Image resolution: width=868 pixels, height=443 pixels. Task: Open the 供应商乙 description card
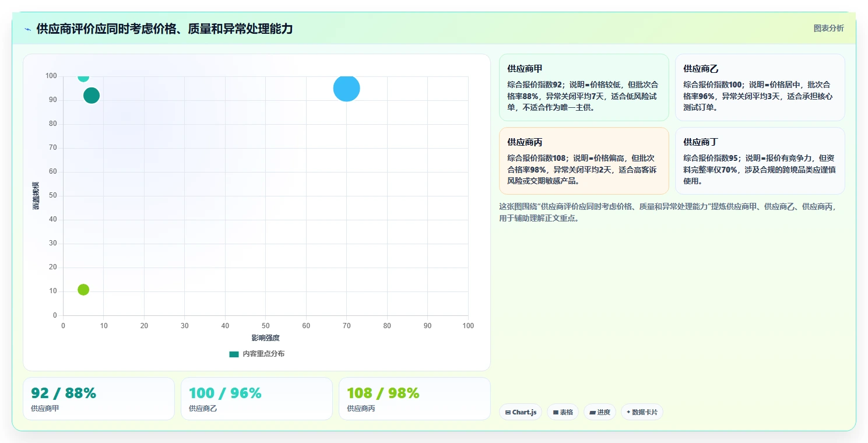point(760,87)
